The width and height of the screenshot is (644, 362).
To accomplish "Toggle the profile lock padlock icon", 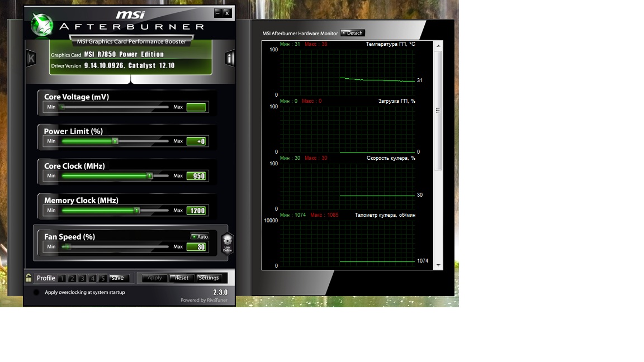I will pos(29,278).
